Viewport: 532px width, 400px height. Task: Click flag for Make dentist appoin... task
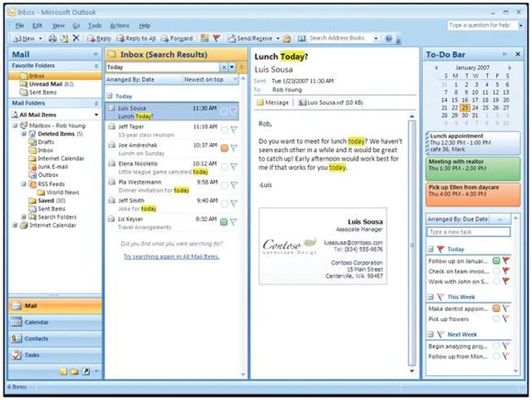(506, 309)
